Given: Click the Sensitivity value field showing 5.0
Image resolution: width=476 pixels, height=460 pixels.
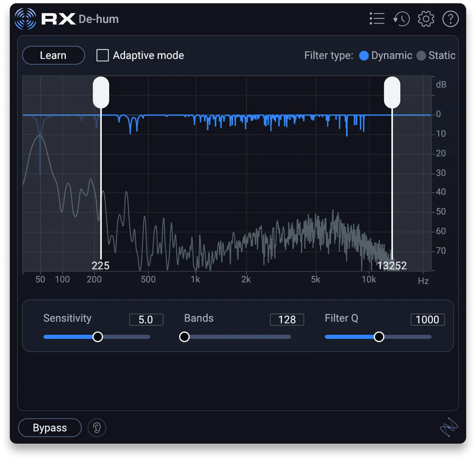Looking at the screenshot, I should click(146, 320).
